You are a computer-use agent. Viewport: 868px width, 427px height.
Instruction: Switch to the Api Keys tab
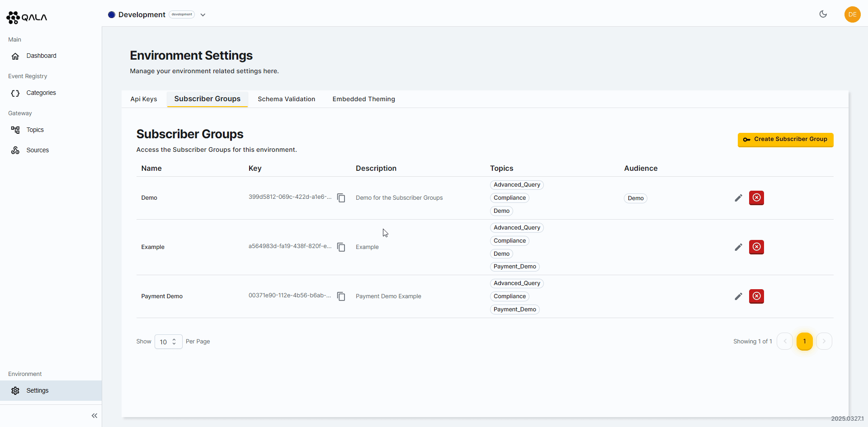(144, 99)
